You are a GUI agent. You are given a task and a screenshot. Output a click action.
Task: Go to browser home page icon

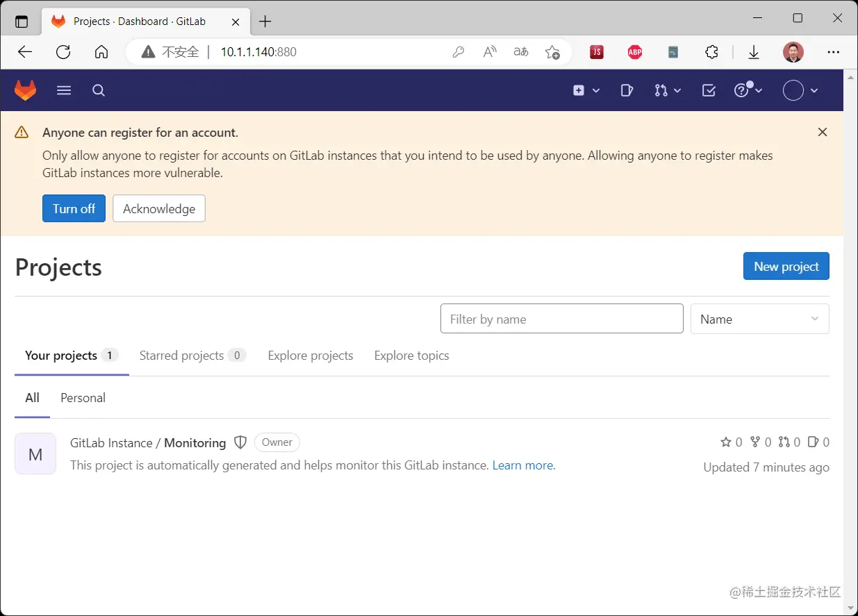click(x=101, y=52)
